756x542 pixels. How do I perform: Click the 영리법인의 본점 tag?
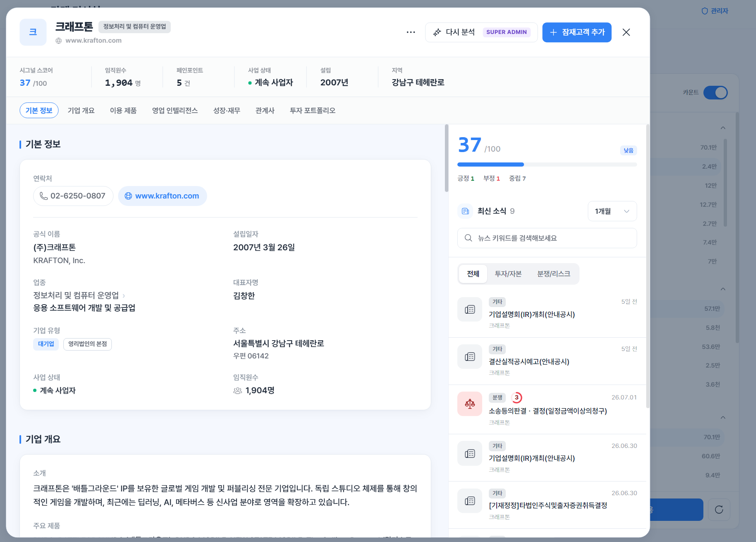click(87, 344)
